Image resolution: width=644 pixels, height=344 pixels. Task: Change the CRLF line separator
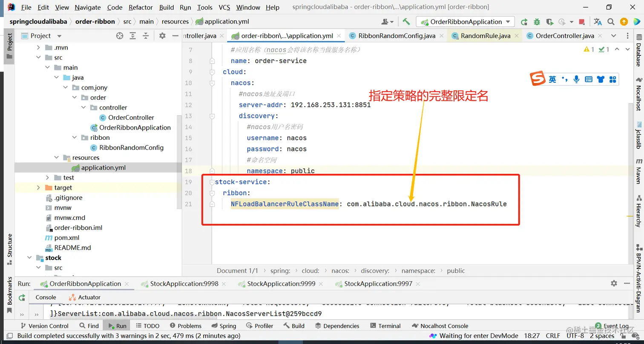click(553, 336)
